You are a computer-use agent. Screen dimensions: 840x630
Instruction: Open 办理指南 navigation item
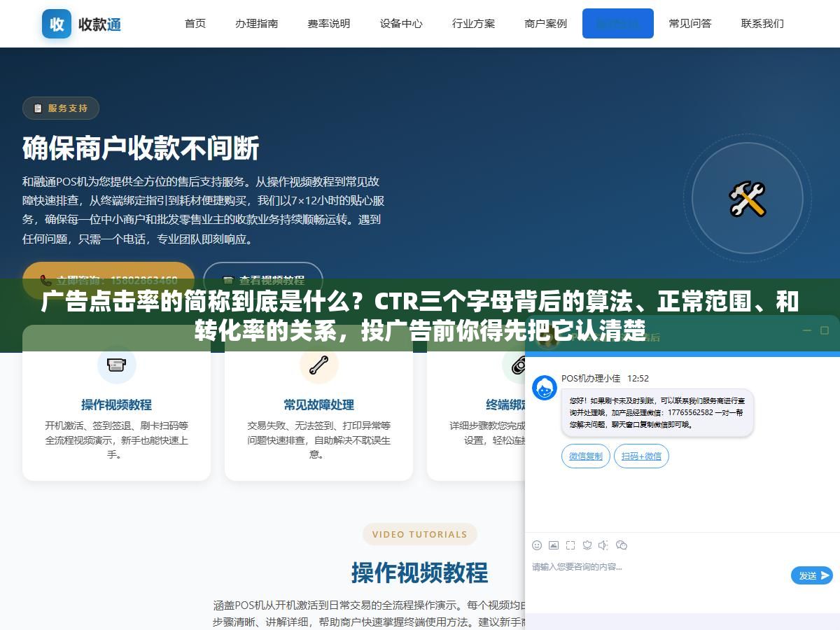coord(257,23)
